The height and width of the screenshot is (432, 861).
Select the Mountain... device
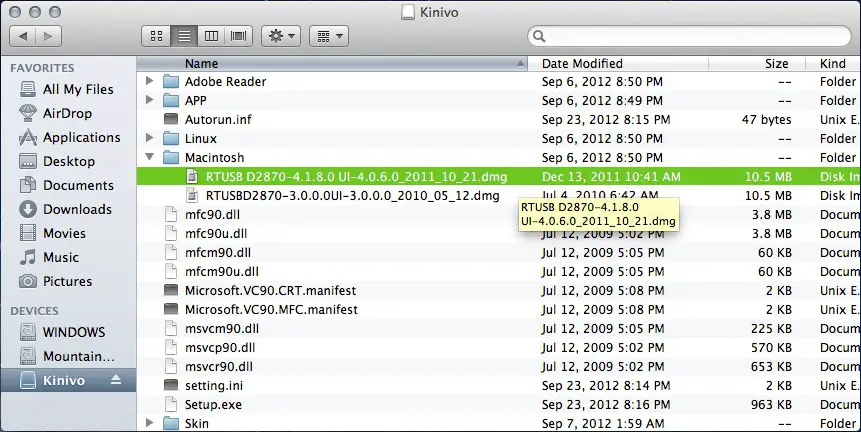pos(67,356)
